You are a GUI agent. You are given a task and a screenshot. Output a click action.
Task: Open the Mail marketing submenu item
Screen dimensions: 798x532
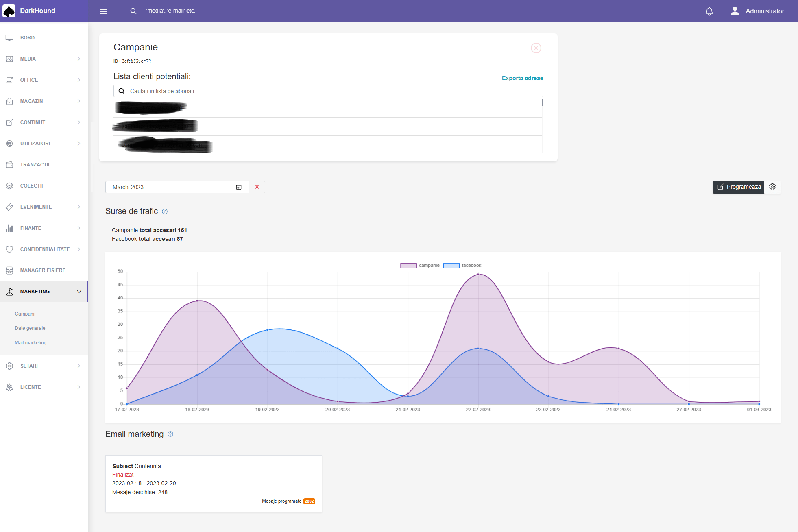tap(31, 343)
